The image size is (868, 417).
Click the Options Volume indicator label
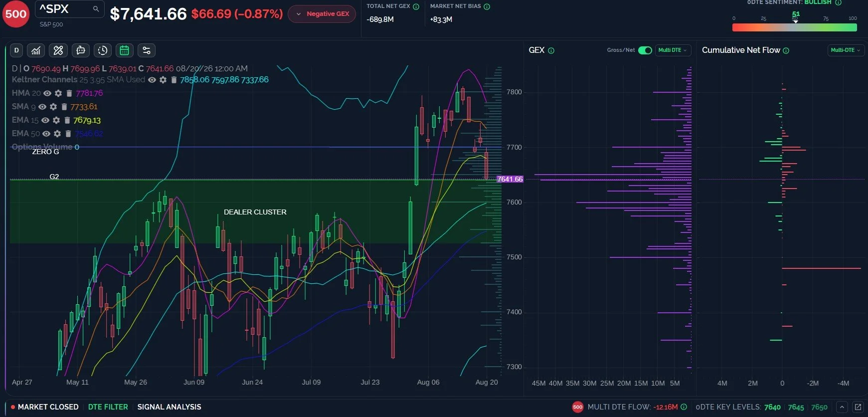coord(42,147)
